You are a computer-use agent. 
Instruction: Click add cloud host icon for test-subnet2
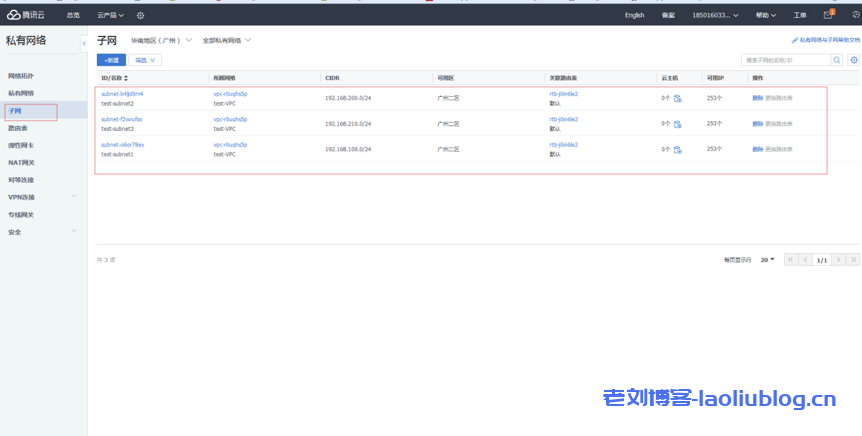(678, 98)
